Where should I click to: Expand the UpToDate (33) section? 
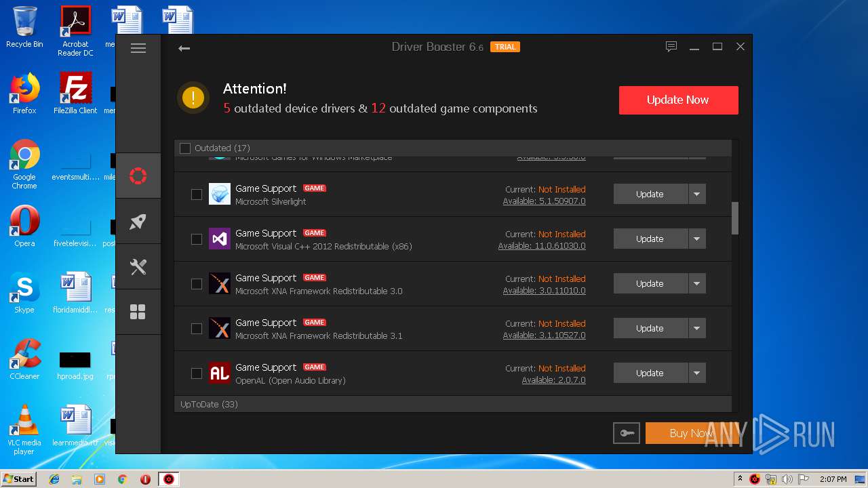(x=453, y=404)
